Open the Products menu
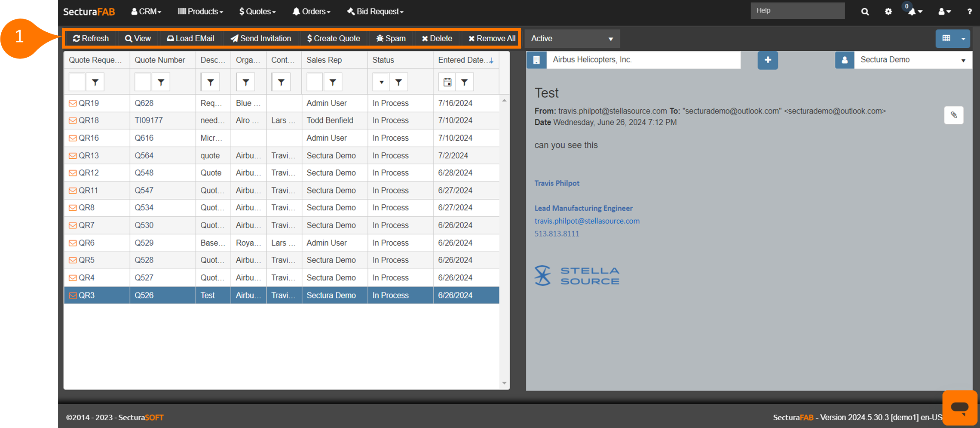Viewport: 980px width, 428px height. [x=200, y=12]
